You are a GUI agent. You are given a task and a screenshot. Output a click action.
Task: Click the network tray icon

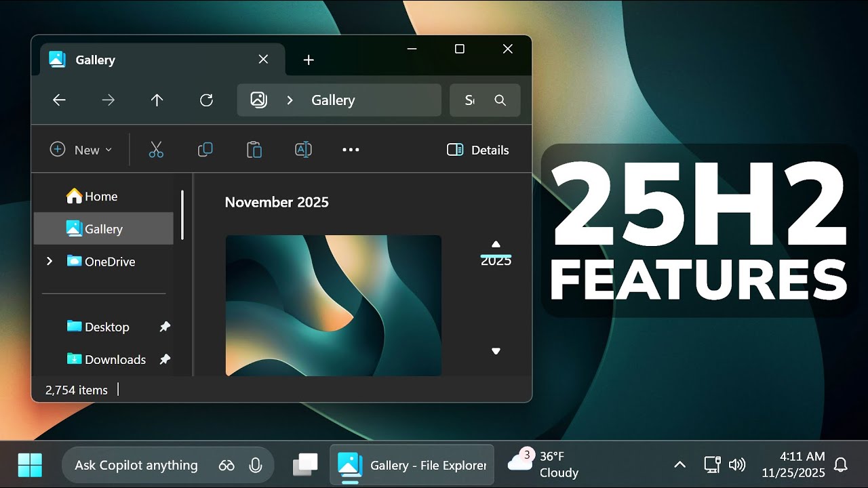click(x=712, y=465)
